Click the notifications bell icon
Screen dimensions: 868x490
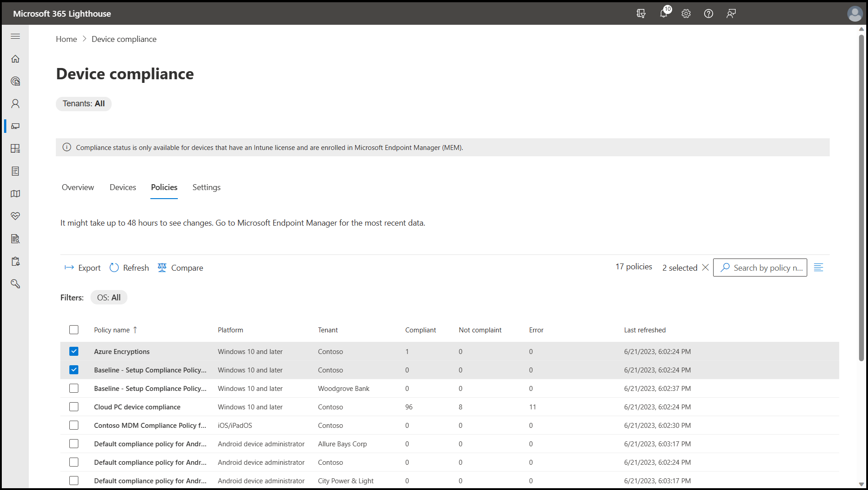coord(664,14)
